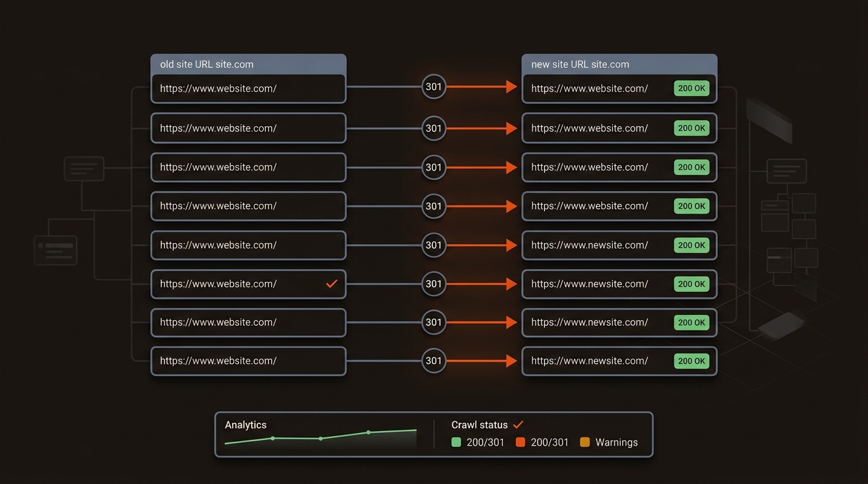
Task: Focus the bottom old-site URL field
Action: pyautogui.click(x=249, y=361)
